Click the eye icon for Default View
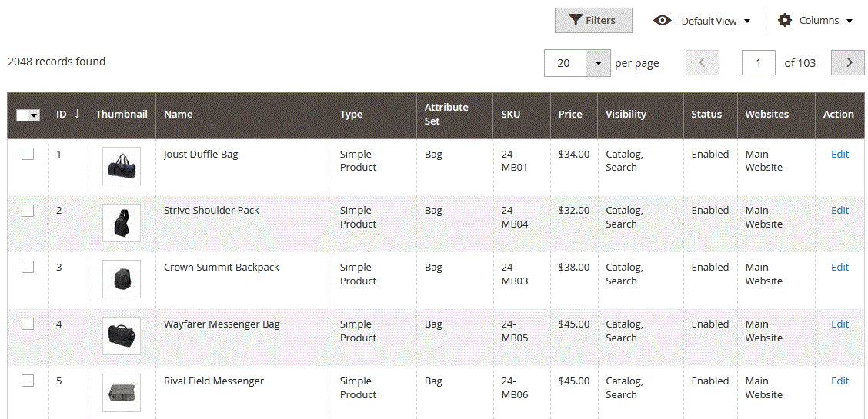 click(662, 21)
